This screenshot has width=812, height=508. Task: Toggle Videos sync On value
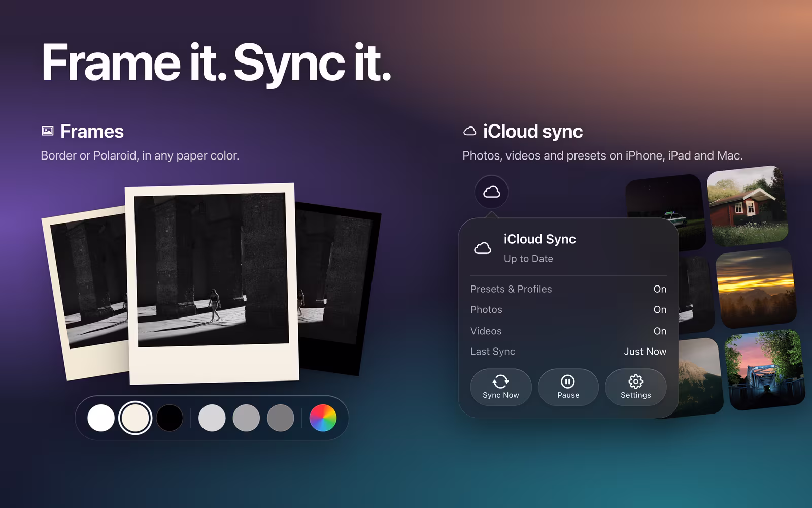pos(660,331)
